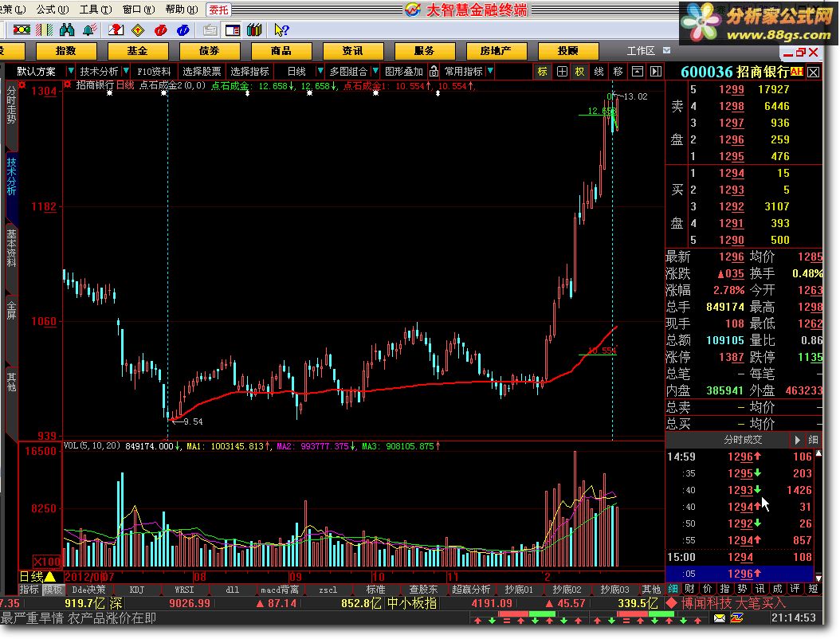Close the 600036 quote panel with X box
This screenshot has width=840, height=639.
pos(813,72)
